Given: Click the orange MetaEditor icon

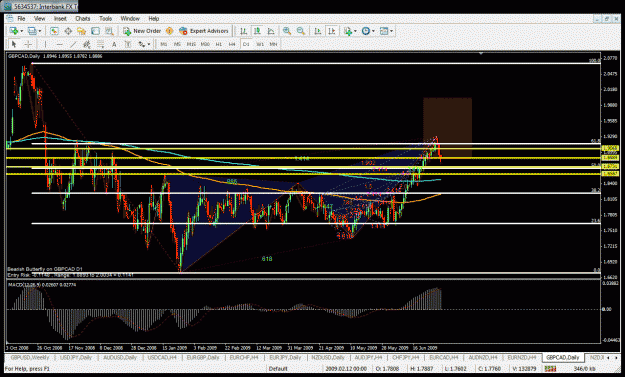Looking at the screenshot, I should coord(169,31).
